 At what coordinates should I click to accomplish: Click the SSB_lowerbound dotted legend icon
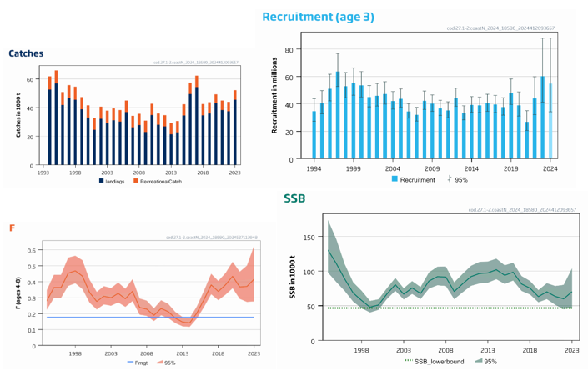click(x=409, y=360)
